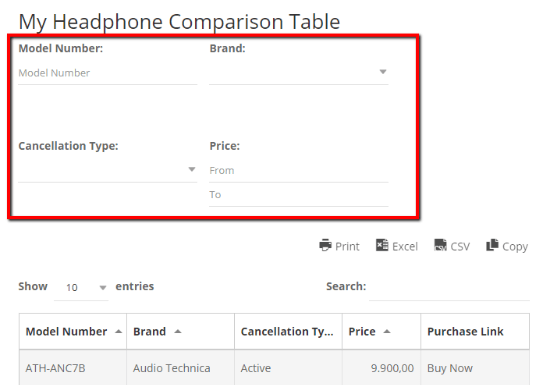The width and height of the screenshot is (550, 385).
Task: Click the Price To input field
Action: pos(299,195)
